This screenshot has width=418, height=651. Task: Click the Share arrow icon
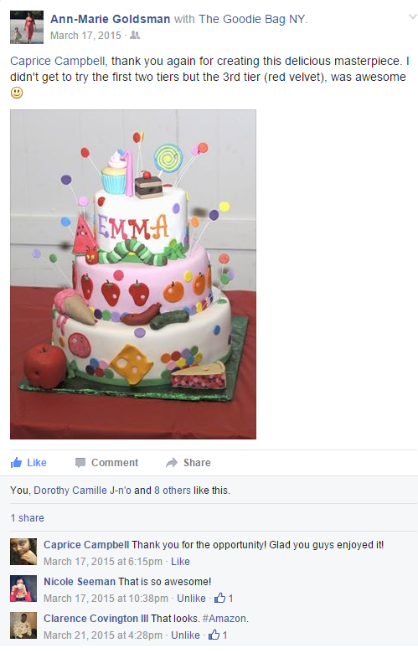171,463
